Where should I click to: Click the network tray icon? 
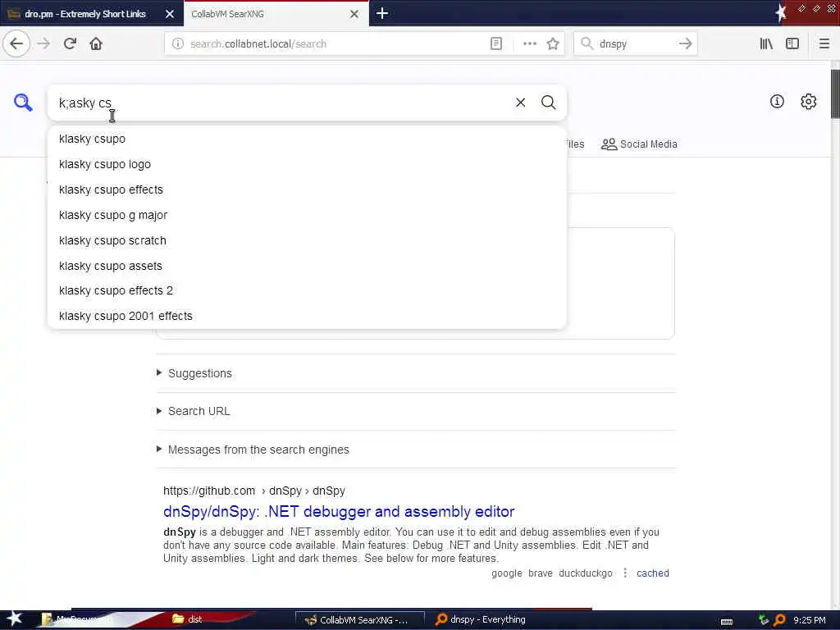pos(763,620)
